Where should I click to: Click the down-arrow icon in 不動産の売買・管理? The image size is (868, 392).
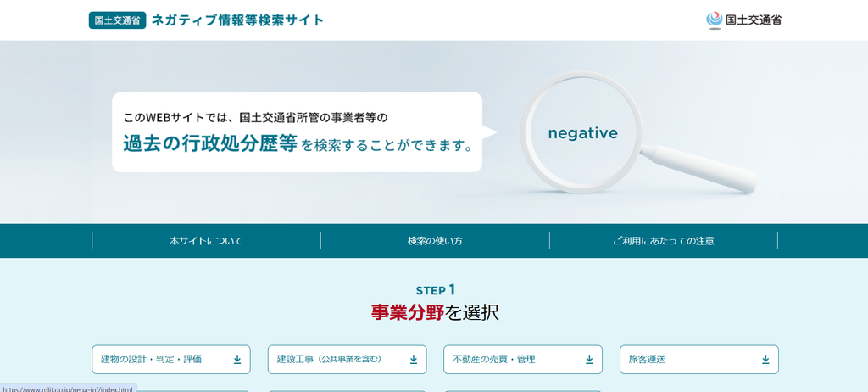589,359
